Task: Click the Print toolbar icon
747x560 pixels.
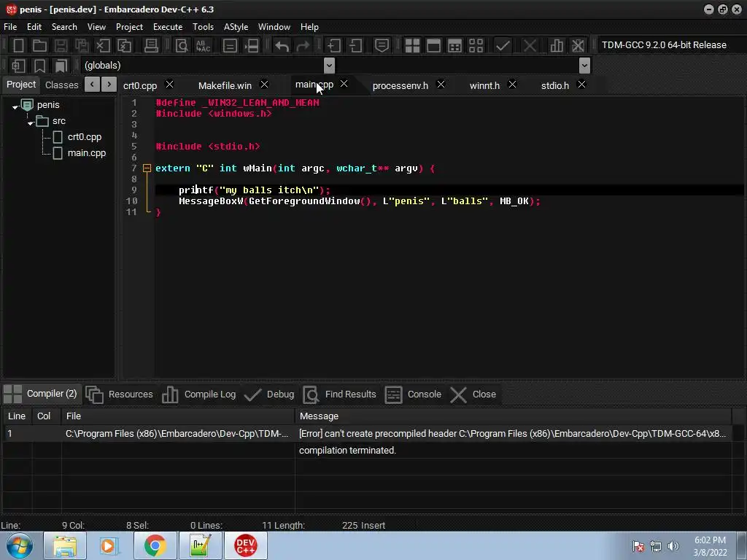Action: coord(151,46)
